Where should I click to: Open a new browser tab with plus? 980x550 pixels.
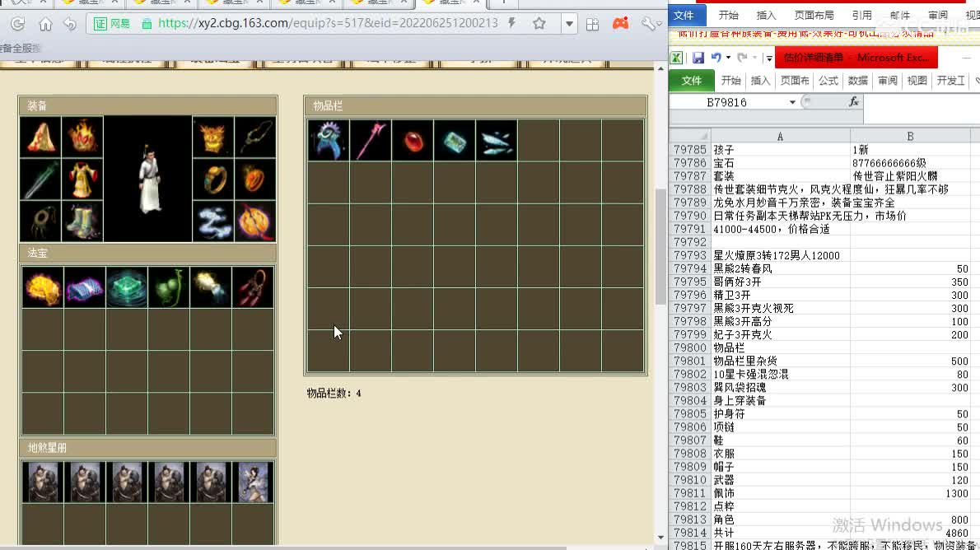pyautogui.click(x=504, y=2)
